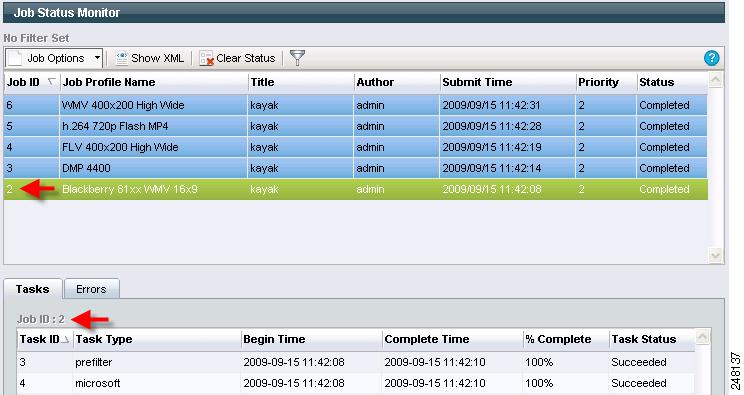The width and height of the screenshot is (744, 395).
Task: Click the job list Status column header
Action: 672,82
